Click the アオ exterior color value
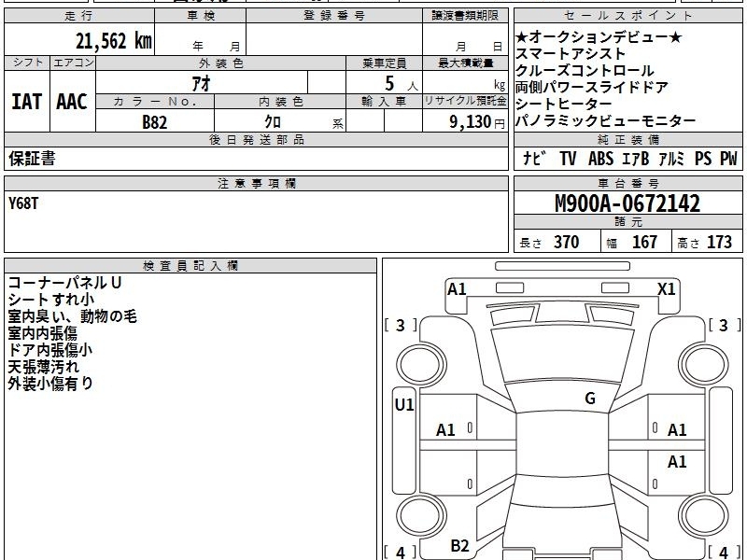747x560 pixels. coord(201,83)
